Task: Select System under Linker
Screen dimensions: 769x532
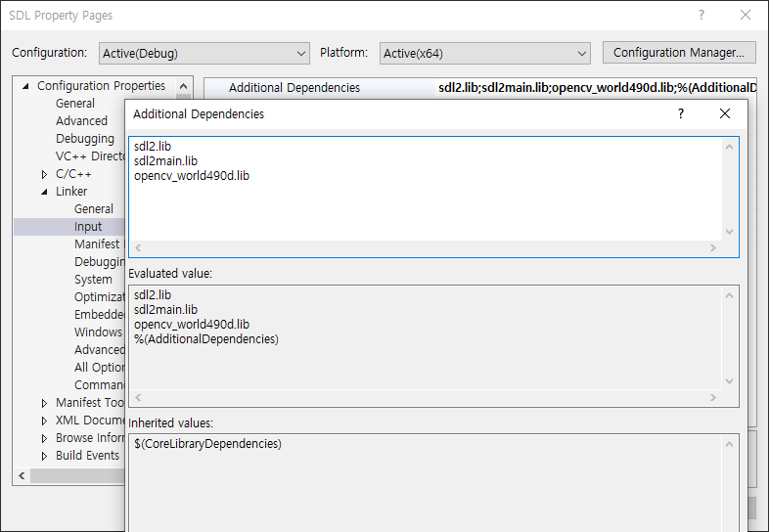Action: coord(93,280)
